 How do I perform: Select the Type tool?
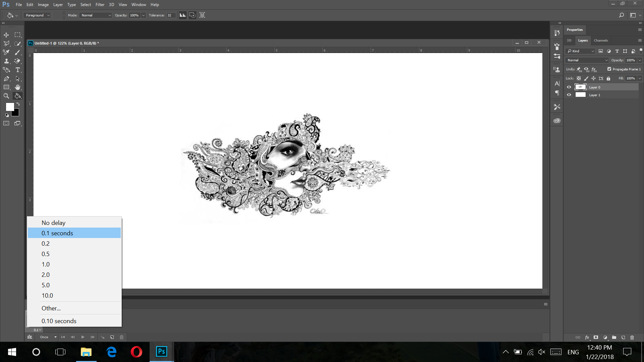click(x=18, y=70)
